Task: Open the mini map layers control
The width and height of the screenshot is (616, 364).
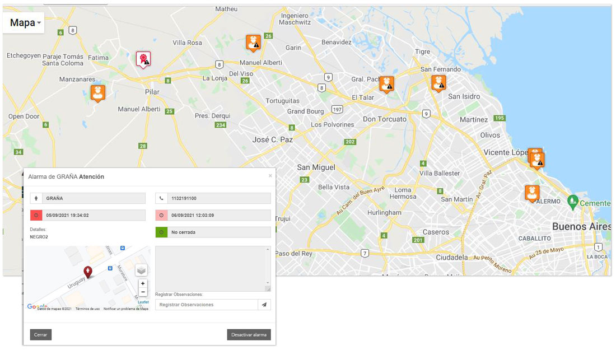Action: tap(142, 270)
